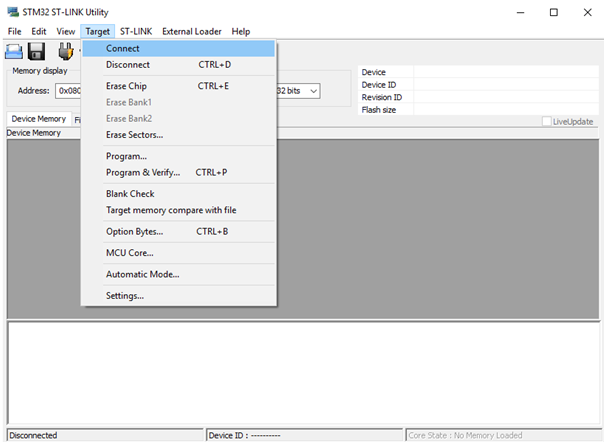Open MCU Core... menu entry
606x444 pixels.
[179, 253]
